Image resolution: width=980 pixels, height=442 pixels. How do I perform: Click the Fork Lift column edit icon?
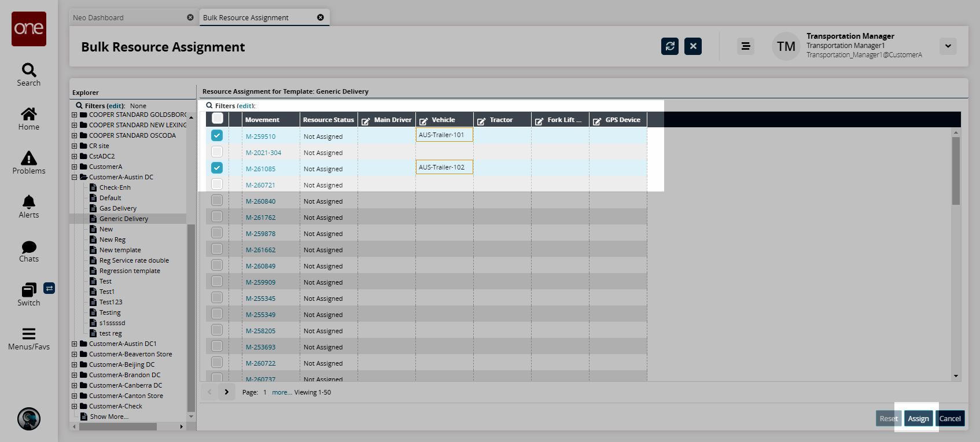pyautogui.click(x=539, y=121)
